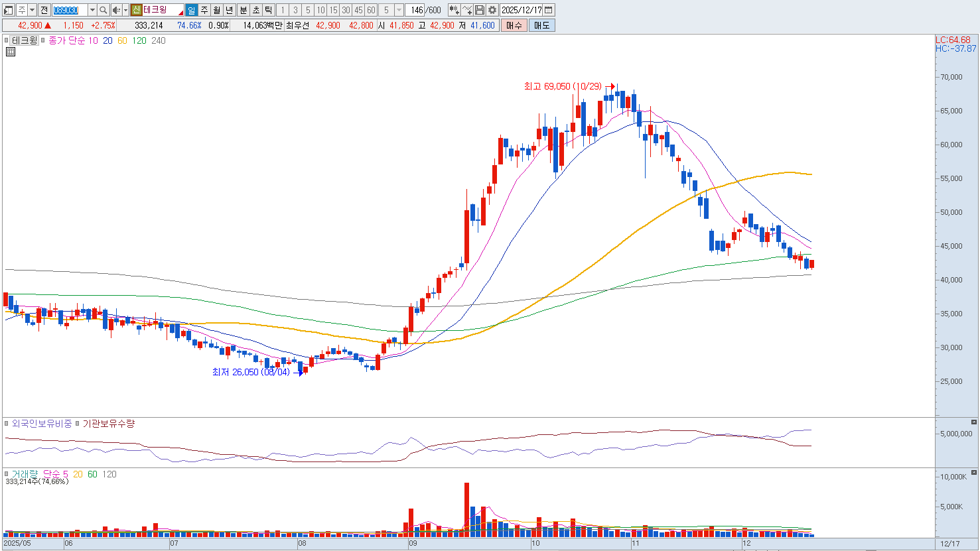Click the stock code input field
980x551 pixels.
70,10
